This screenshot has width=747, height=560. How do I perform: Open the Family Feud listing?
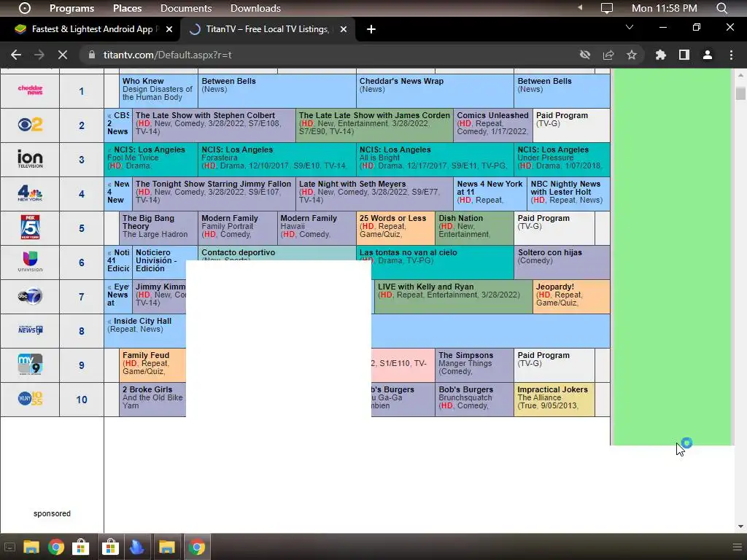152,365
